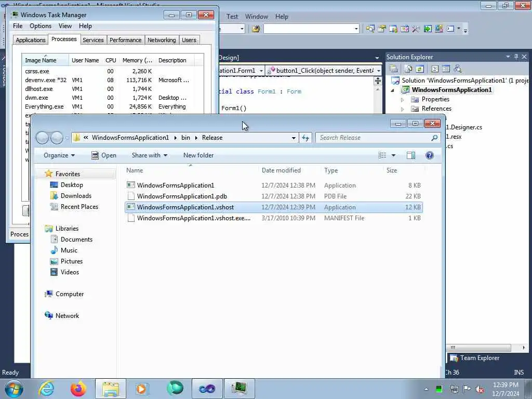Expand the References node in Solution Explorer
The image size is (532, 399).
[403, 109]
